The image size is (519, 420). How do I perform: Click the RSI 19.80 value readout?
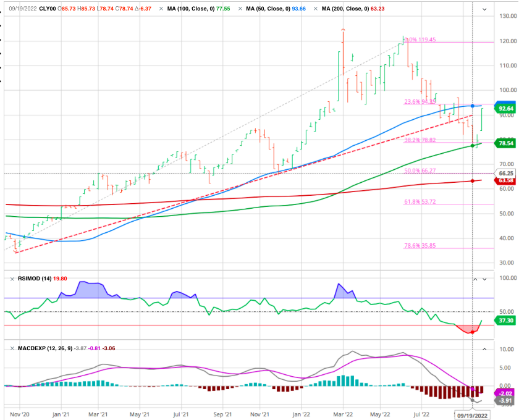60,279
